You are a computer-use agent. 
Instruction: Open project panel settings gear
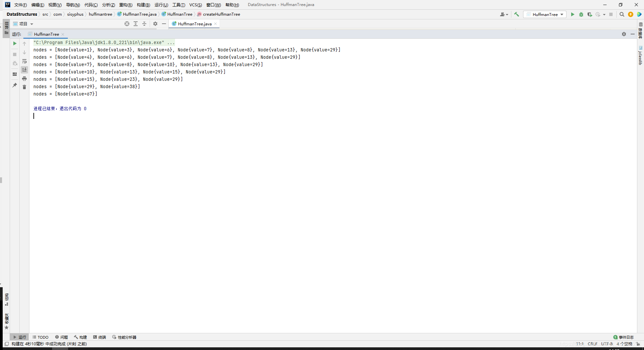[x=155, y=24]
